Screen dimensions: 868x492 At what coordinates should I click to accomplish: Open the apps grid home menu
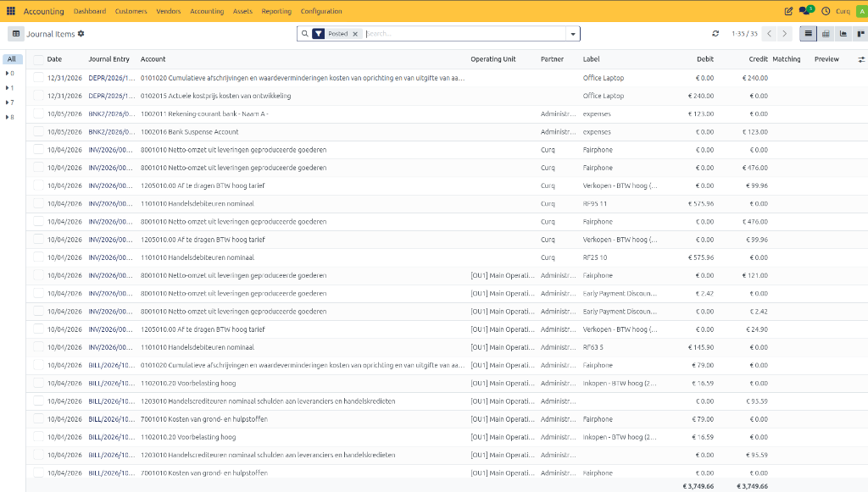point(10,11)
